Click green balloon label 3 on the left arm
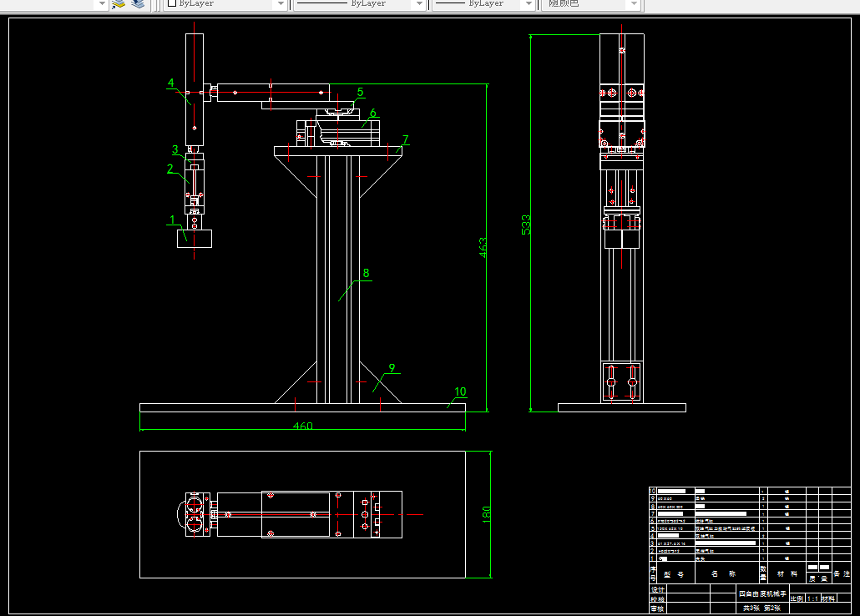Screen dimensions: 860x616 click(175, 149)
